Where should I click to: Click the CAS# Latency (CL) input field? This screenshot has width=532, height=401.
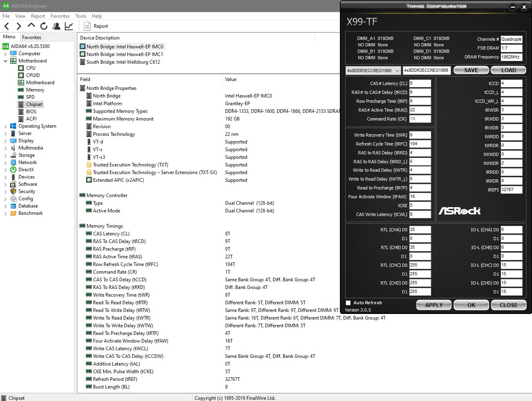tap(420, 83)
